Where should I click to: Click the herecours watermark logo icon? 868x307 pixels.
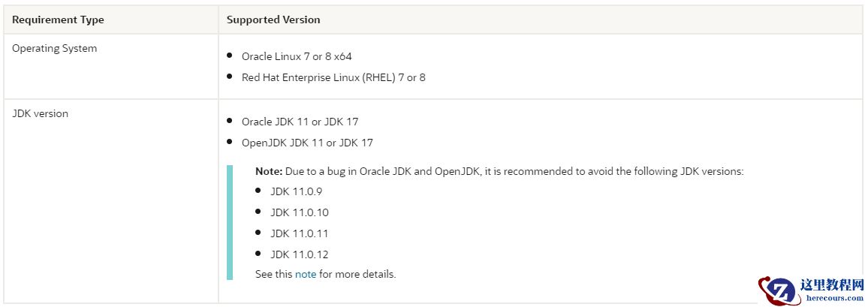776,289
